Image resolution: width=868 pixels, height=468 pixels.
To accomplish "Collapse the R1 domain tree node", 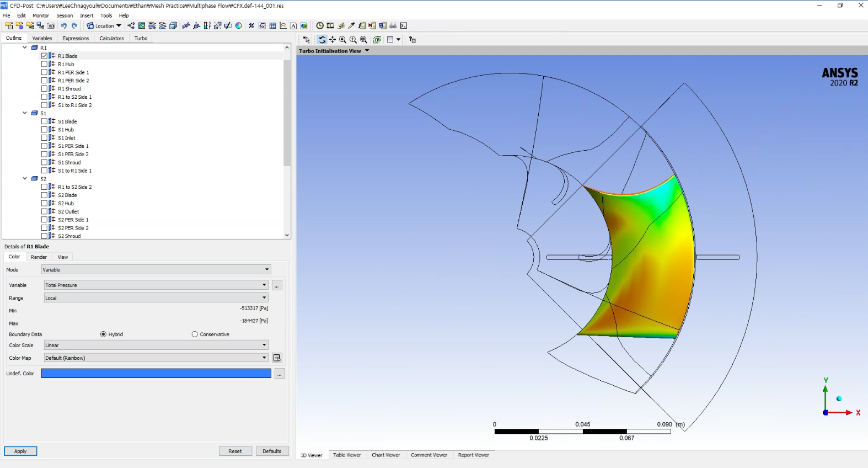I will pos(25,47).
